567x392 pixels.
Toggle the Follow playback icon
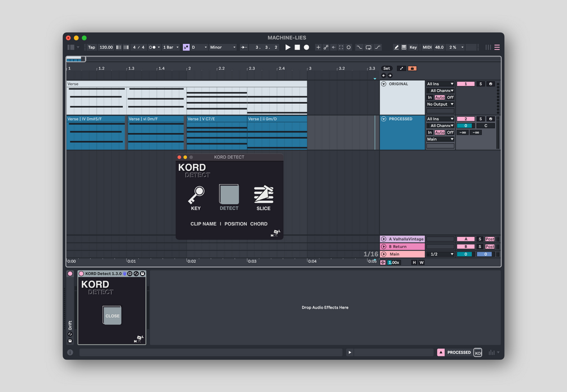point(244,47)
